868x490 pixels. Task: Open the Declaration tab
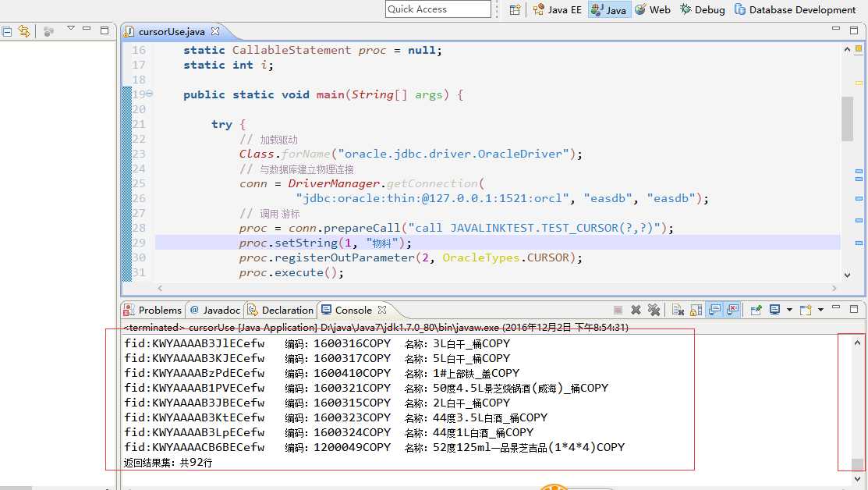point(281,310)
